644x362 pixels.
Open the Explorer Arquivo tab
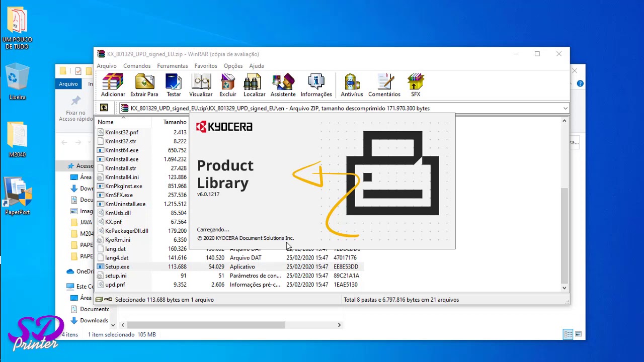[x=68, y=84]
